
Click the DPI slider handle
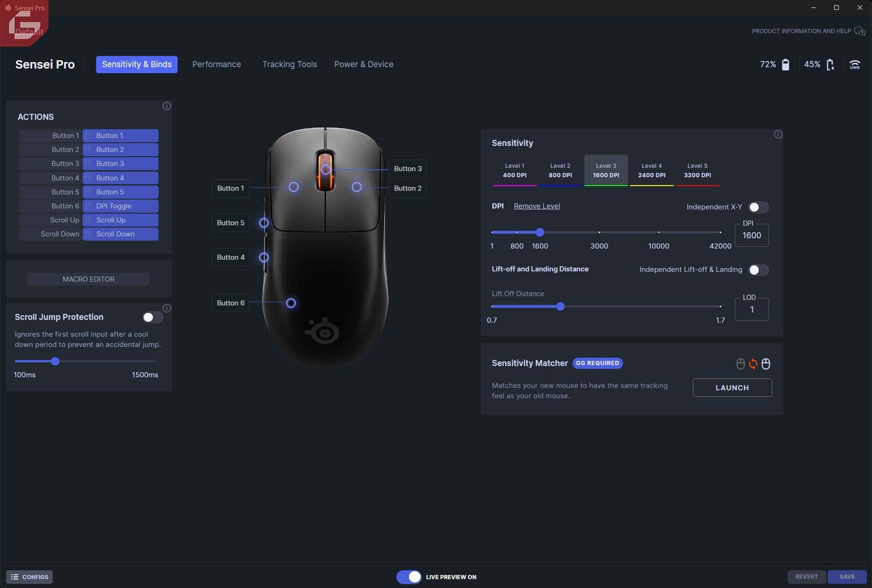pyautogui.click(x=540, y=232)
